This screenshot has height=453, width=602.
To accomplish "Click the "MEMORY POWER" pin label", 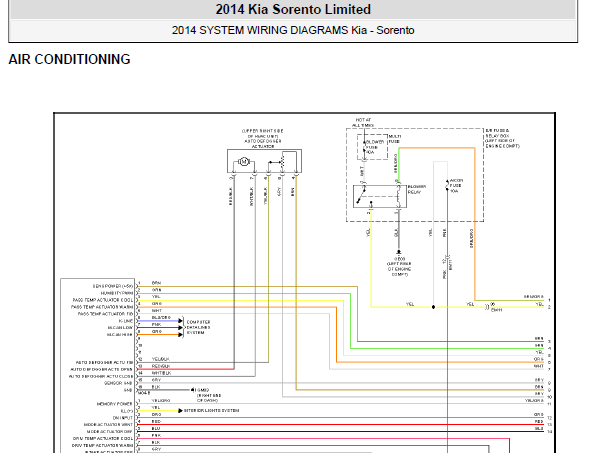I will click(x=115, y=404).
